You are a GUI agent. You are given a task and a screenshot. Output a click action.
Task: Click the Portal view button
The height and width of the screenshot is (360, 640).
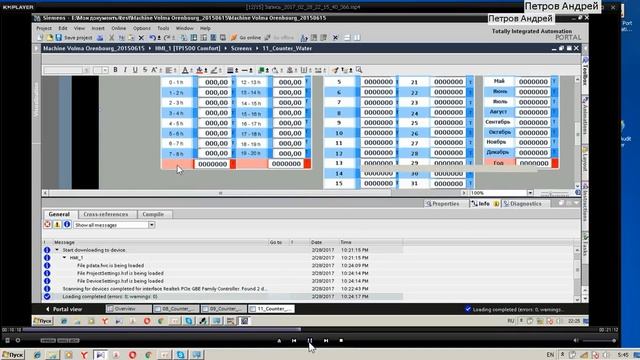point(64,309)
